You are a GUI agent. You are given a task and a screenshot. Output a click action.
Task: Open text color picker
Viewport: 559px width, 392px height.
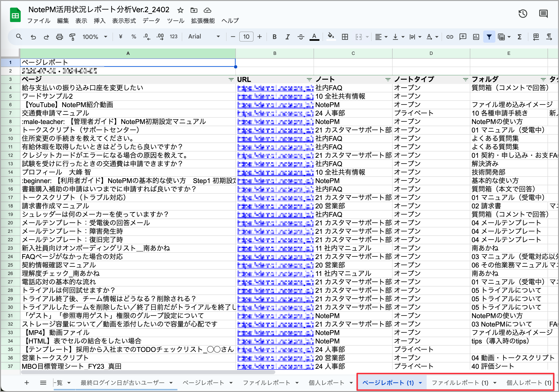pyautogui.click(x=314, y=37)
